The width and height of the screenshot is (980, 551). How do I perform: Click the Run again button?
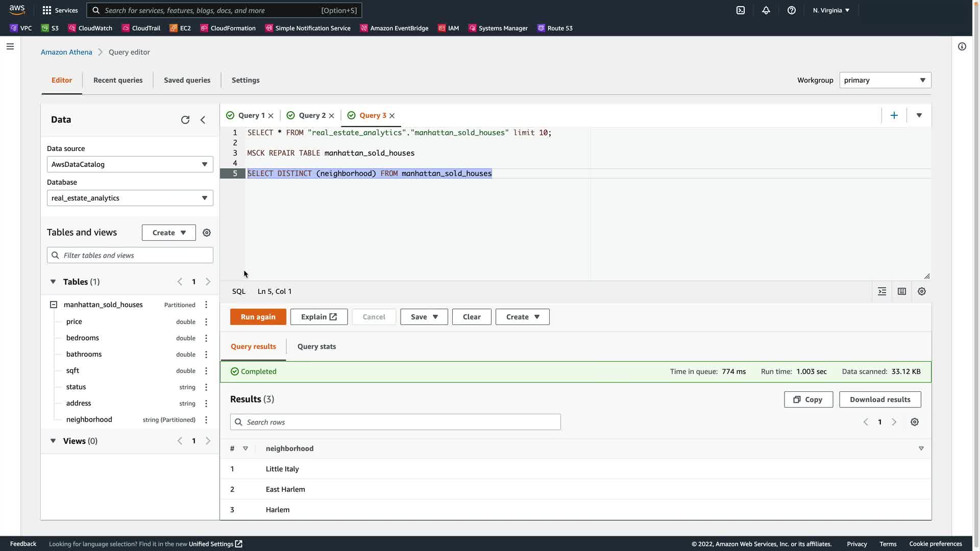tap(258, 317)
